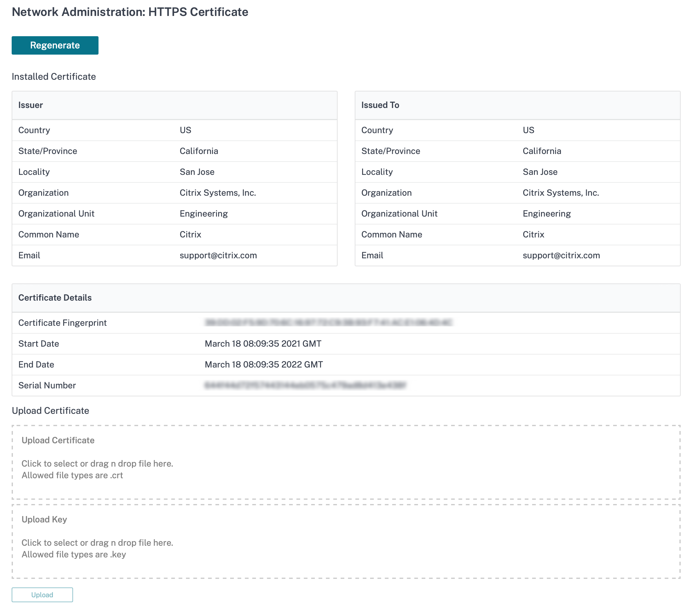696x616 pixels.
Task: Click the Regenerate button
Action: click(x=55, y=45)
